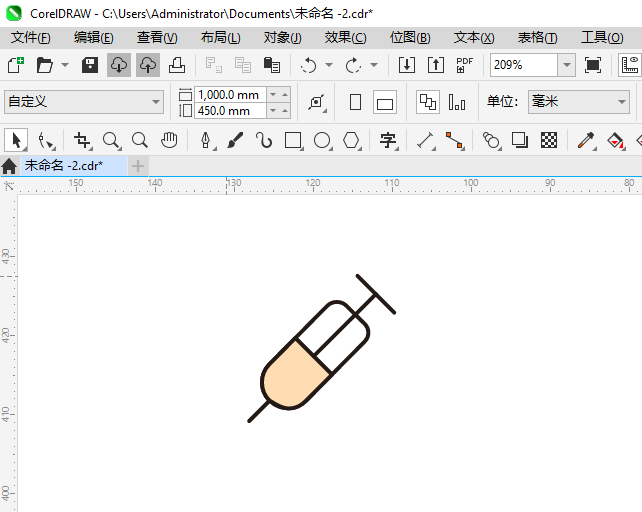Print the document

click(x=177, y=65)
